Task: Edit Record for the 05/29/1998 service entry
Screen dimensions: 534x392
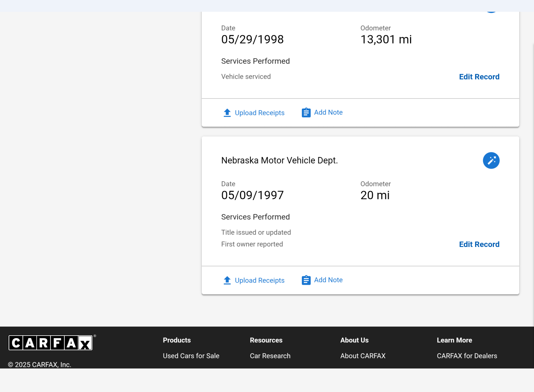Action: (x=479, y=77)
